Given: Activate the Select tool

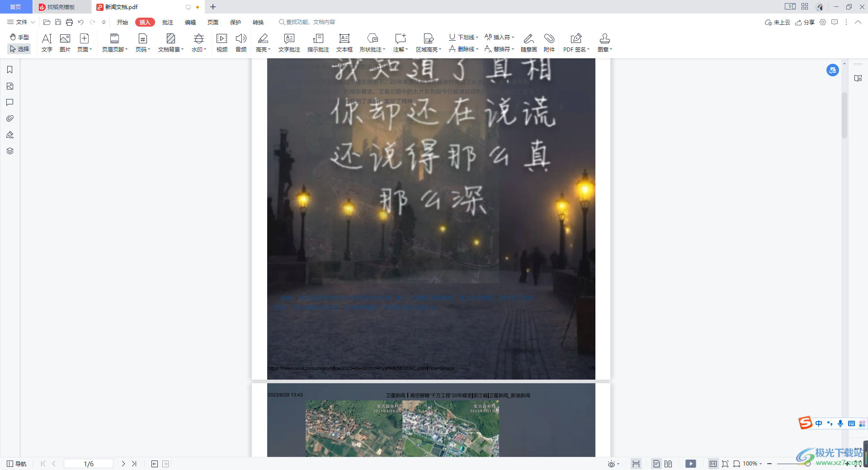Looking at the screenshot, I should pyautogui.click(x=19, y=49).
